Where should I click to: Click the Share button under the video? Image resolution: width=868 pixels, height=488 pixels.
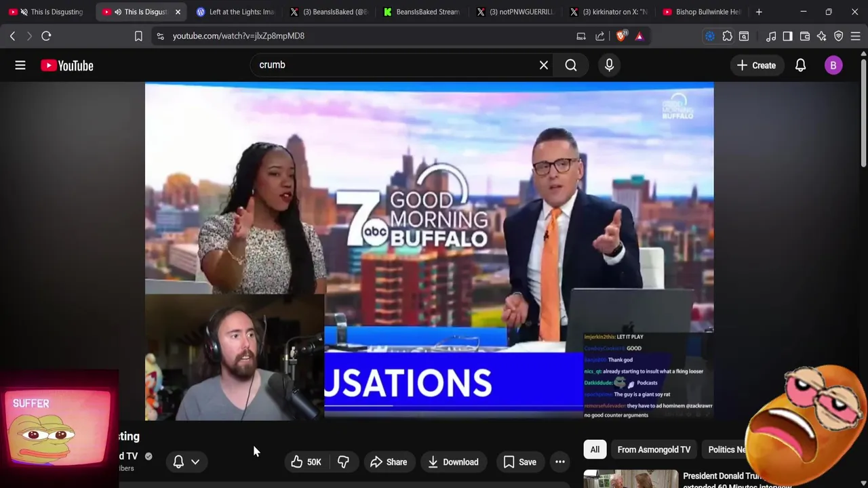pos(389,462)
